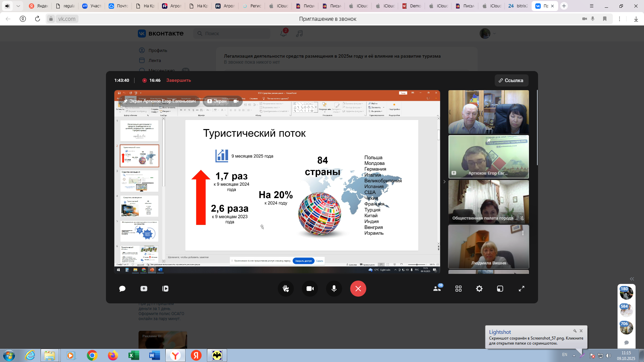Switch to grid layout view
Screen dimensions: 644x362
(x=459, y=289)
